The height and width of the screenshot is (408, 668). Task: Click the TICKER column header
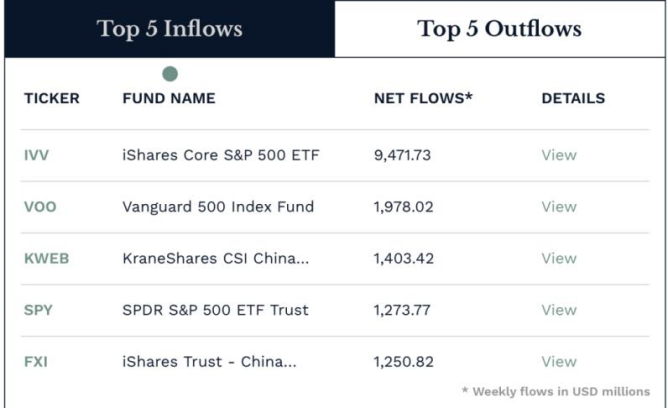tap(51, 99)
